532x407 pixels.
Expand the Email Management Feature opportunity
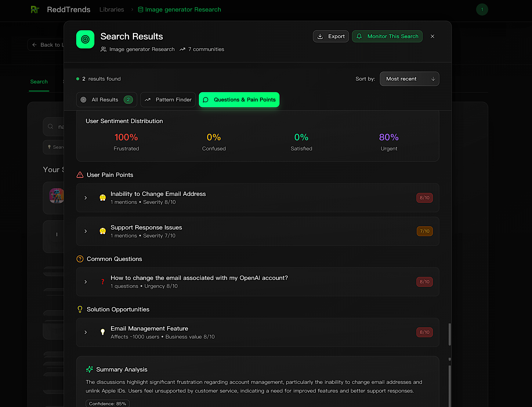[85, 332]
